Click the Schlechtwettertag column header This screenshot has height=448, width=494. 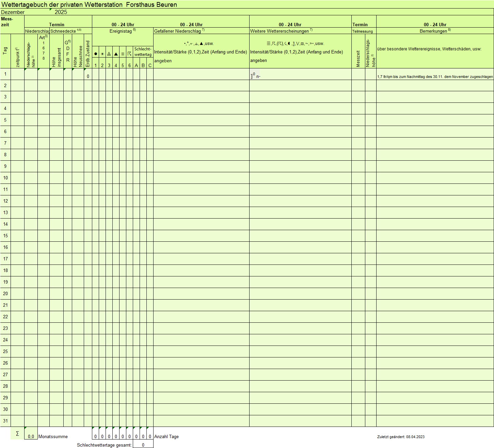(143, 52)
